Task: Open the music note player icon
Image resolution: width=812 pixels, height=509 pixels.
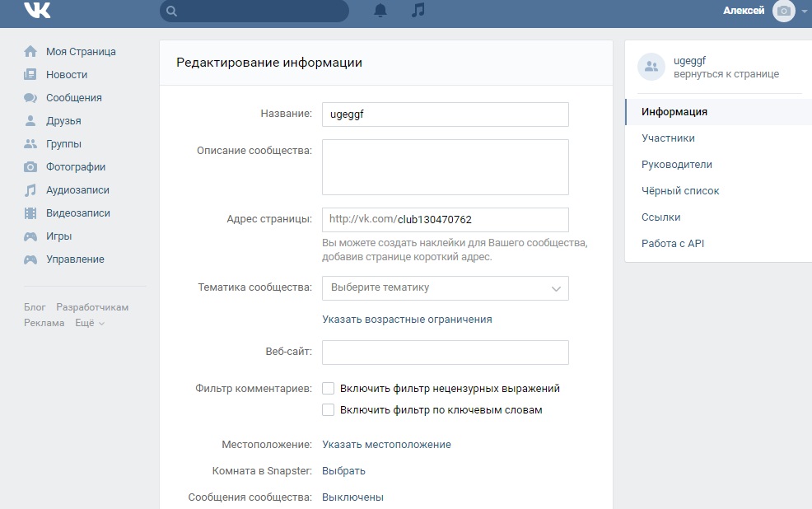Action: point(418,11)
